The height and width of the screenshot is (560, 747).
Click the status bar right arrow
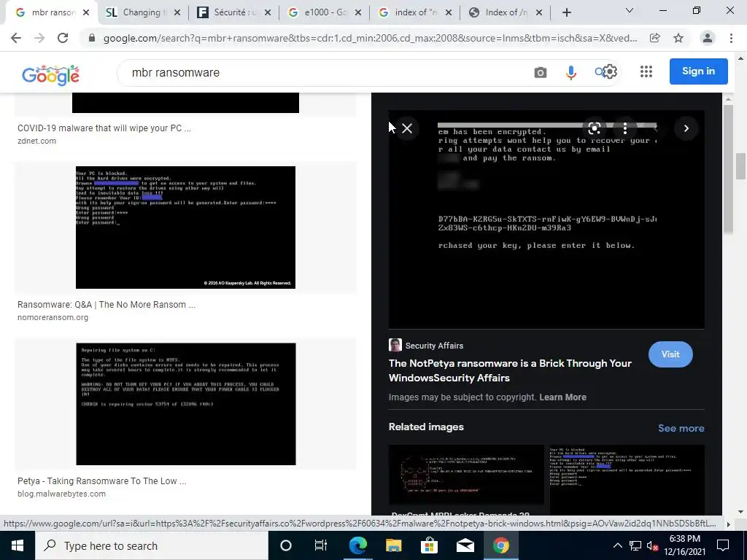click(x=728, y=524)
